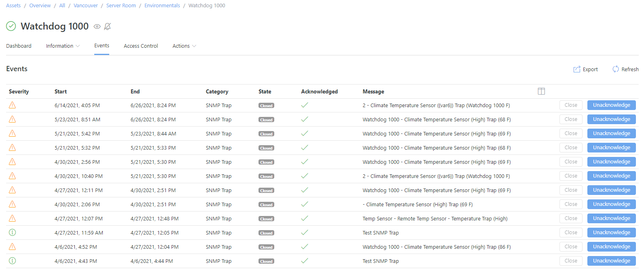Click warning icon for 5/21/2021, 5:32 PM event
The height and width of the screenshot is (273, 644).
tap(13, 148)
